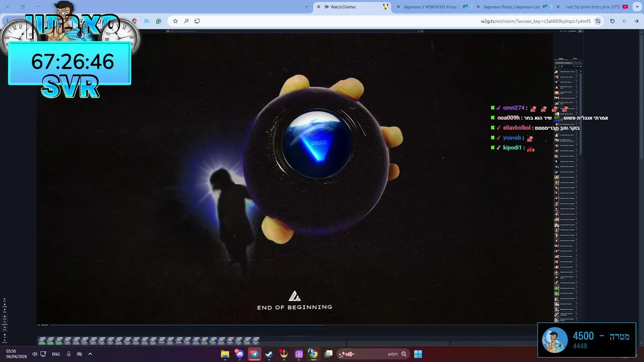Image resolution: width=644 pixels, height=362 pixels.
Task: Click the taskbar search box
Action: click(373, 354)
